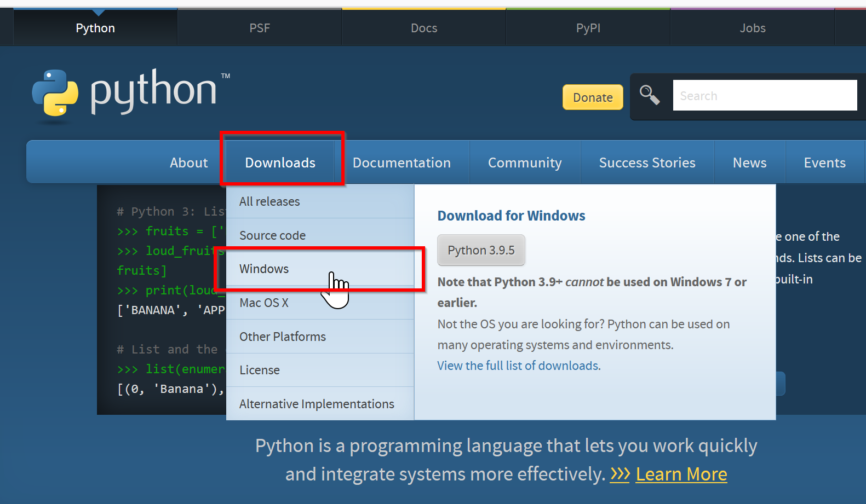Click the code line ">>> list(enumer"

(x=171, y=369)
